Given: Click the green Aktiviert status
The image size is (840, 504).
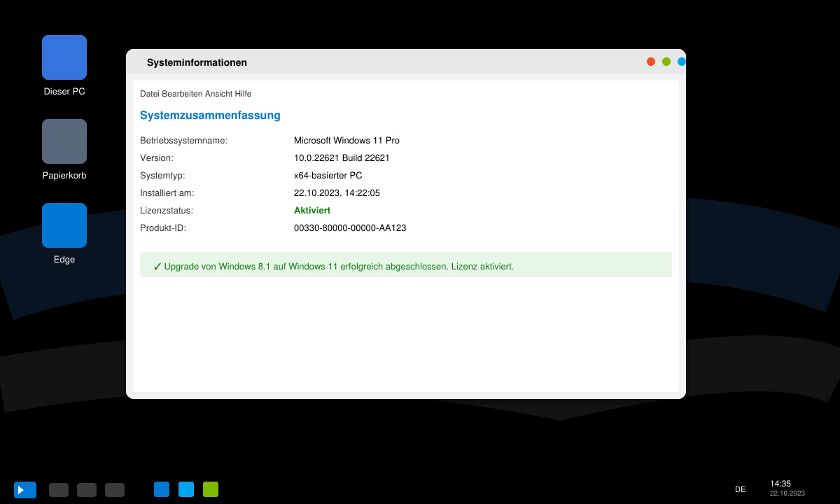Looking at the screenshot, I should [312, 211].
